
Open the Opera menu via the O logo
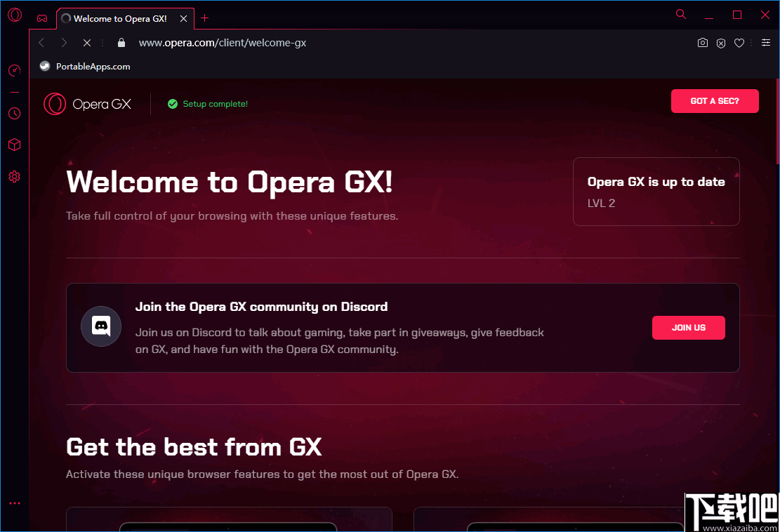tap(14, 14)
